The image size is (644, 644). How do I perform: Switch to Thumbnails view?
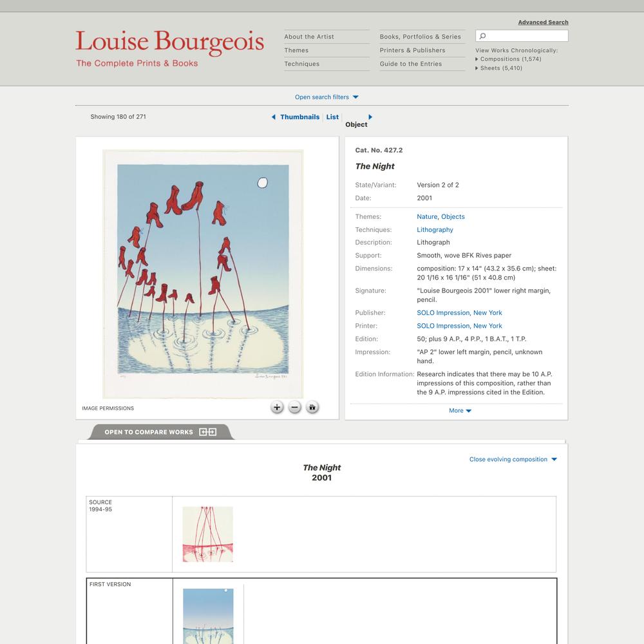(300, 117)
